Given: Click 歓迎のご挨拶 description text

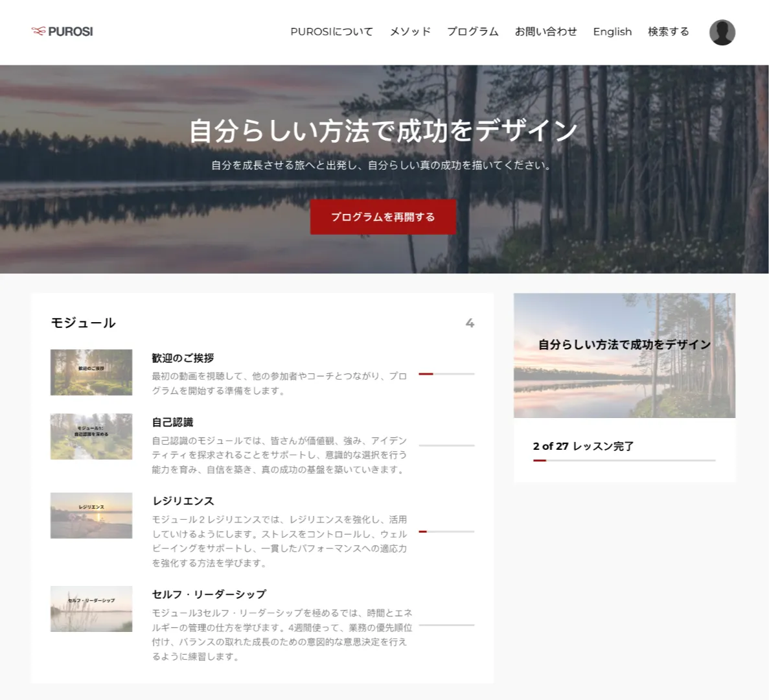Looking at the screenshot, I should [x=279, y=384].
